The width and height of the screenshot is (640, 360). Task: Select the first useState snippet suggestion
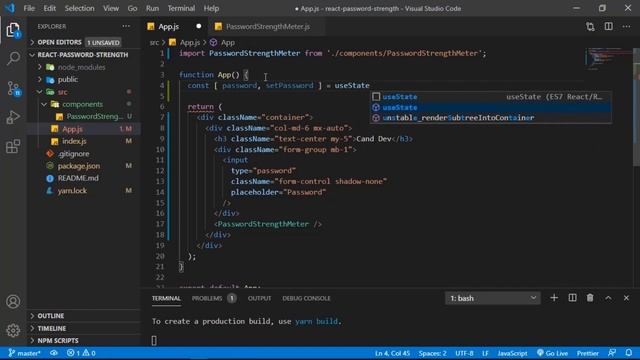tap(491, 97)
